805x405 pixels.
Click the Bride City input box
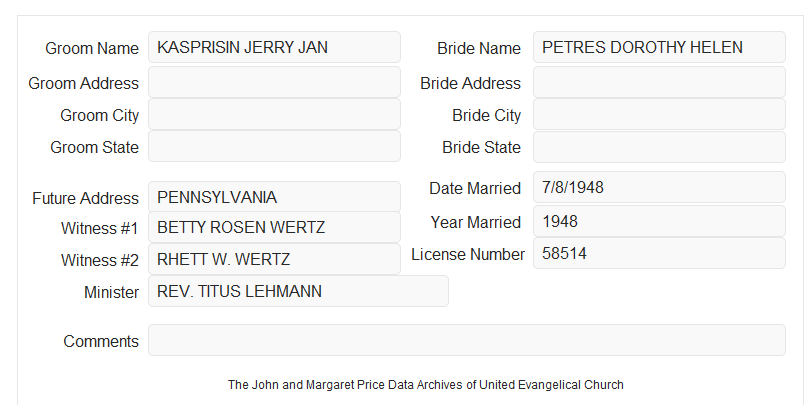[659, 114]
